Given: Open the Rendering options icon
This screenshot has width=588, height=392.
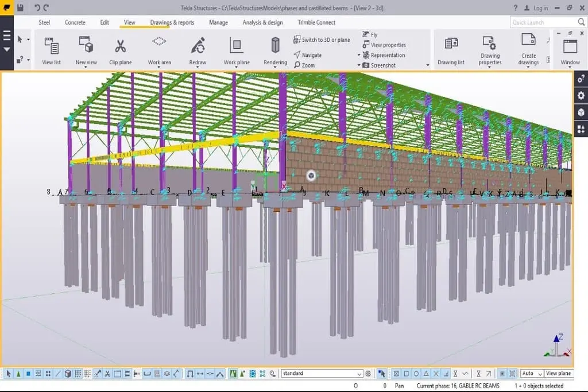Looking at the screenshot, I should click(x=275, y=45).
